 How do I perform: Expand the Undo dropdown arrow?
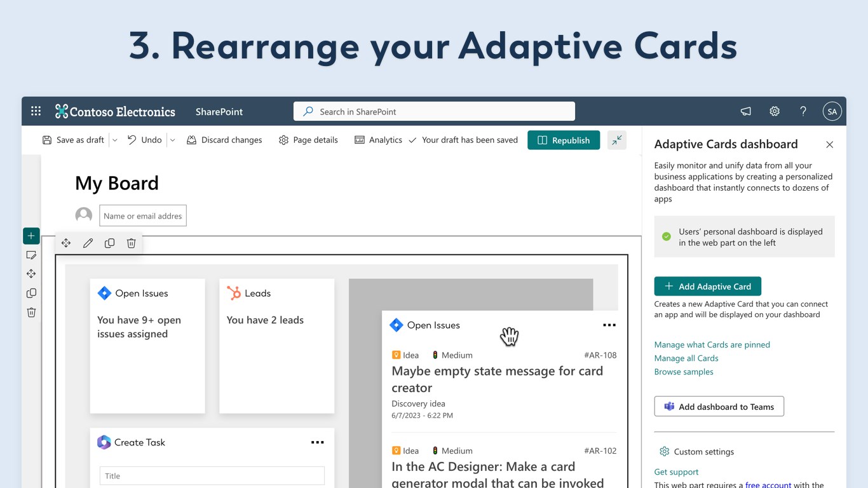pyautogui.click(x=172, y=140)
